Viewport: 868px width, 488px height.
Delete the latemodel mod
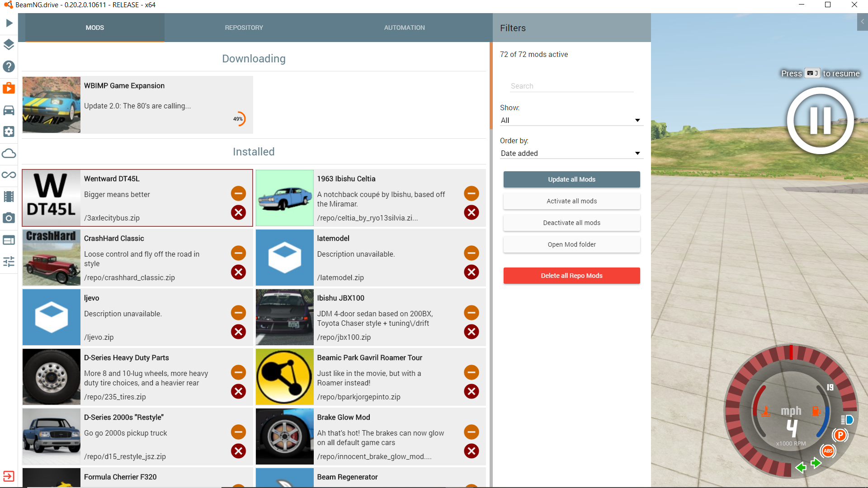click(472, 272)
